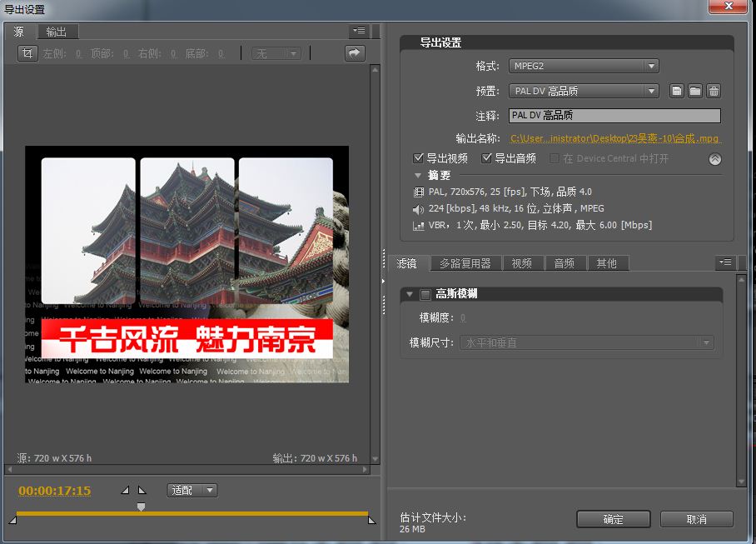The width and height of the screenshot is (756, 544).
Task: Click the delete preset trash icon
Action: point(714,91)
